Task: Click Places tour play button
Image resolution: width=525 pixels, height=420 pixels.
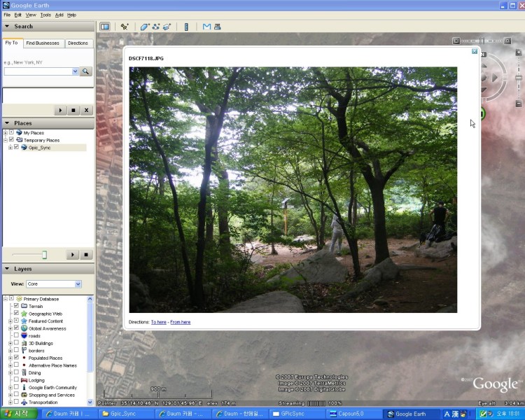Action: tap(72, 255)
